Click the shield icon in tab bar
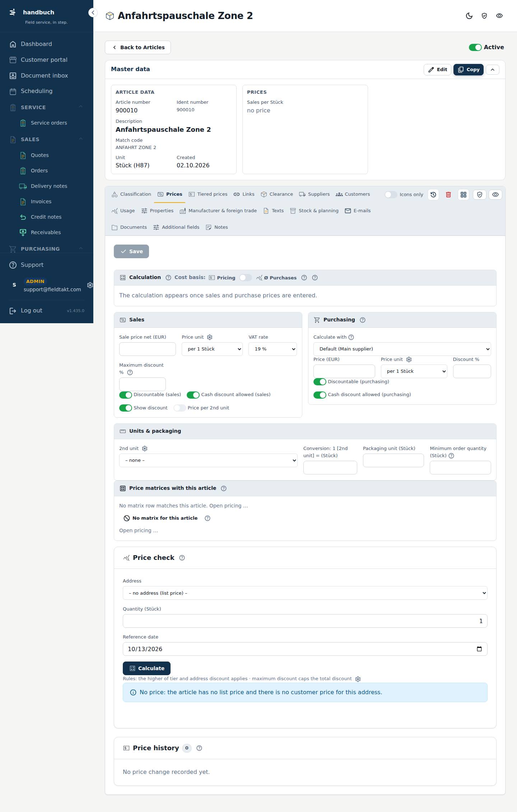Image resolution: width=517 pixels, height=812 pixels. coord(480,195)
